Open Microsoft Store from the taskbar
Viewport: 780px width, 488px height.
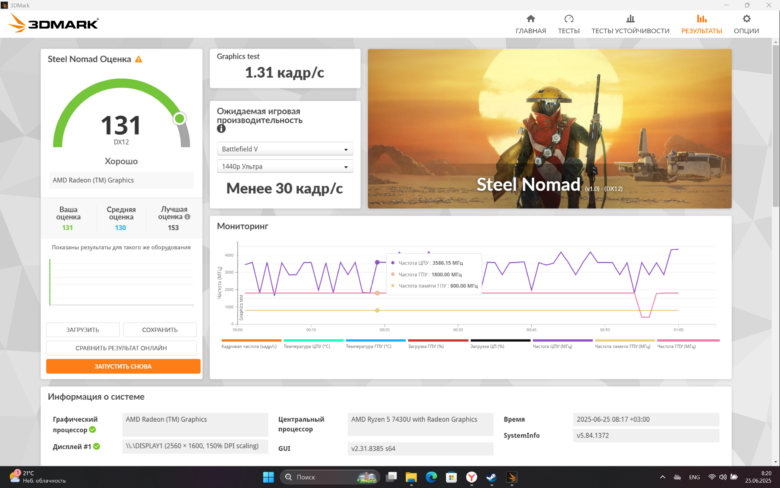(x=451, y=477)
